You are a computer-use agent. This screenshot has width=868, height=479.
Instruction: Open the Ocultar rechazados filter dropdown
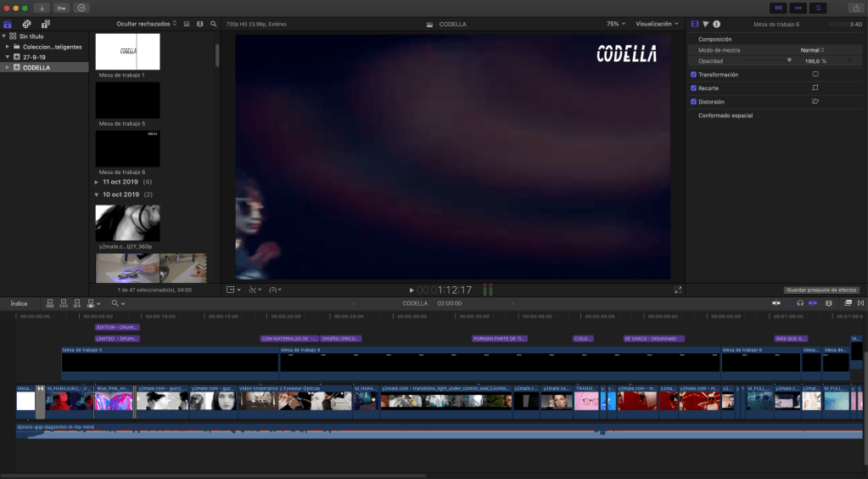click(147, 24)
